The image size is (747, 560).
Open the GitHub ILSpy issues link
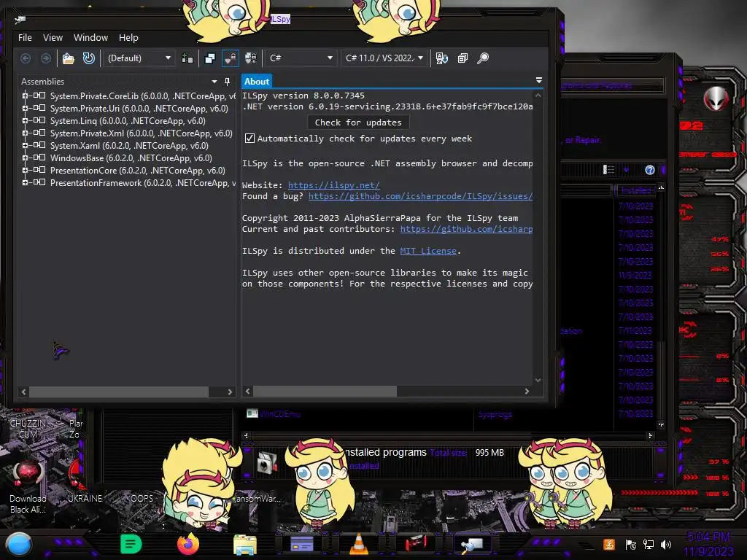point(420,196)
